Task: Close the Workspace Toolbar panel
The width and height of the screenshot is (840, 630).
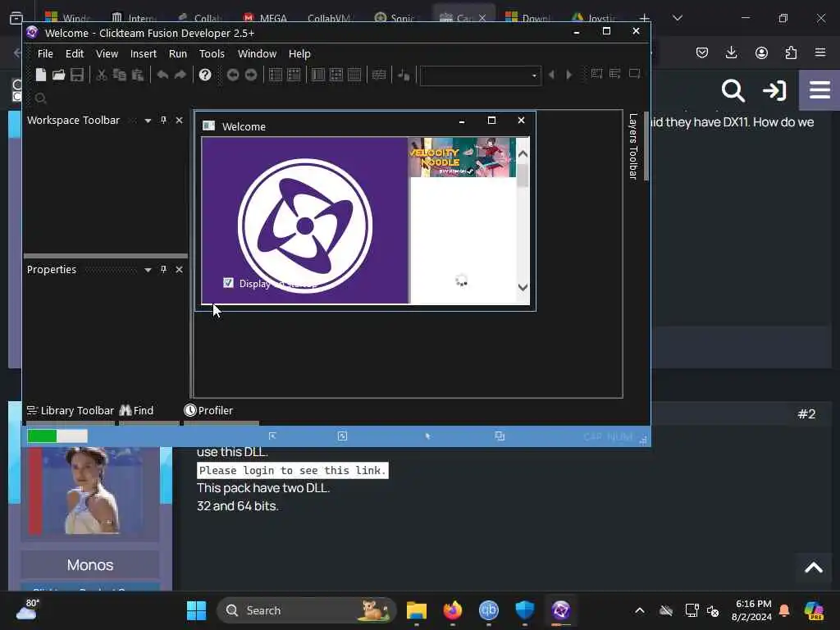Action: point(179,120)
